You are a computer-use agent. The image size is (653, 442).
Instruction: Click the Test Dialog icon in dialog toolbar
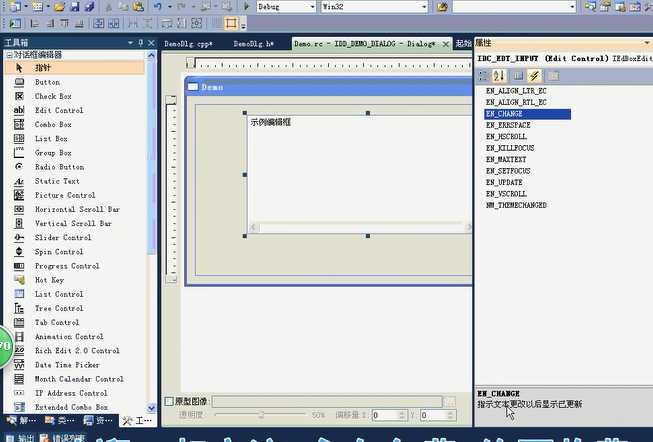click(x=15, y=23)
